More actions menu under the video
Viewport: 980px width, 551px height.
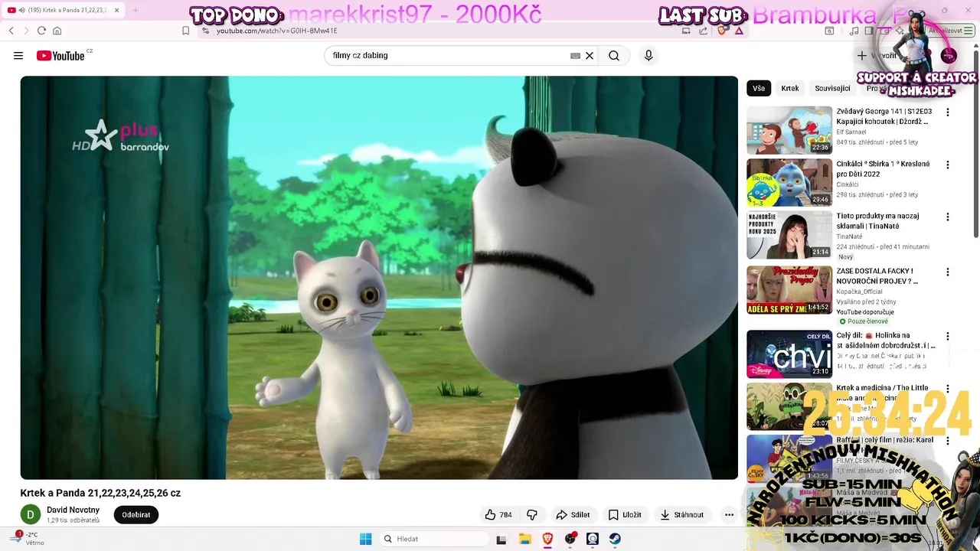pos(729,515)
